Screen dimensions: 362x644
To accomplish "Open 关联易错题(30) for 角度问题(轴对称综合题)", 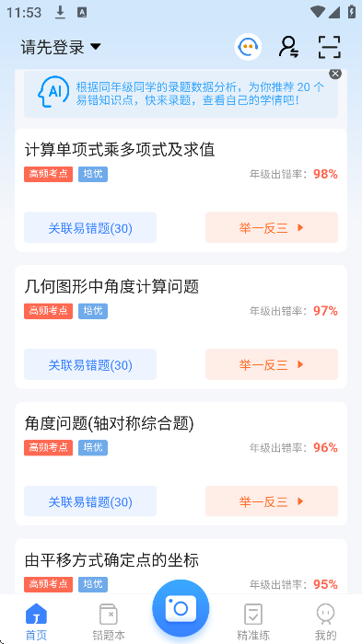I will point(90,501).
